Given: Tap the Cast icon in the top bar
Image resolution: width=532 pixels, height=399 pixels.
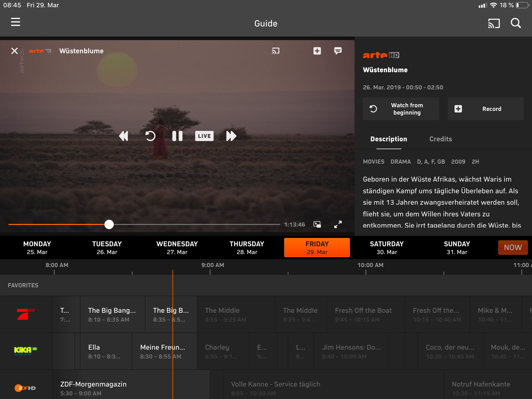Looking at the screenshot, I should 494,23.
